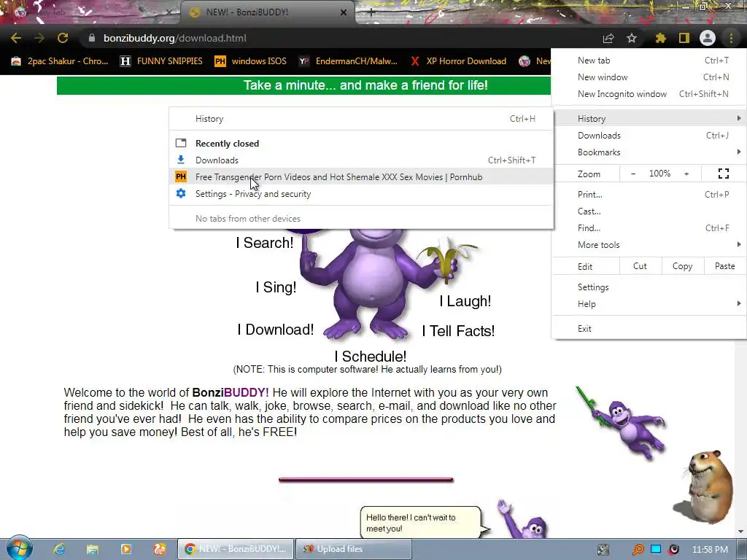Reopen Downloads recently closed tab
The height and width of the screenshot is (560, 747).
click(x=362, y=160)
